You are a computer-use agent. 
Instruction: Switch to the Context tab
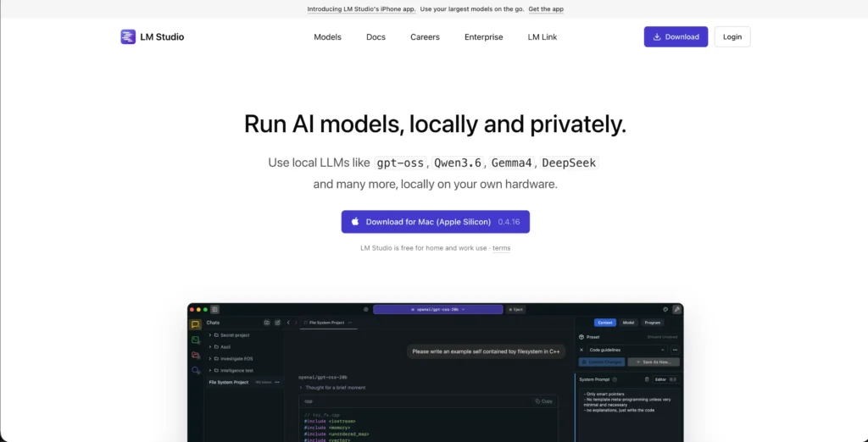click(x=605, y=323)
